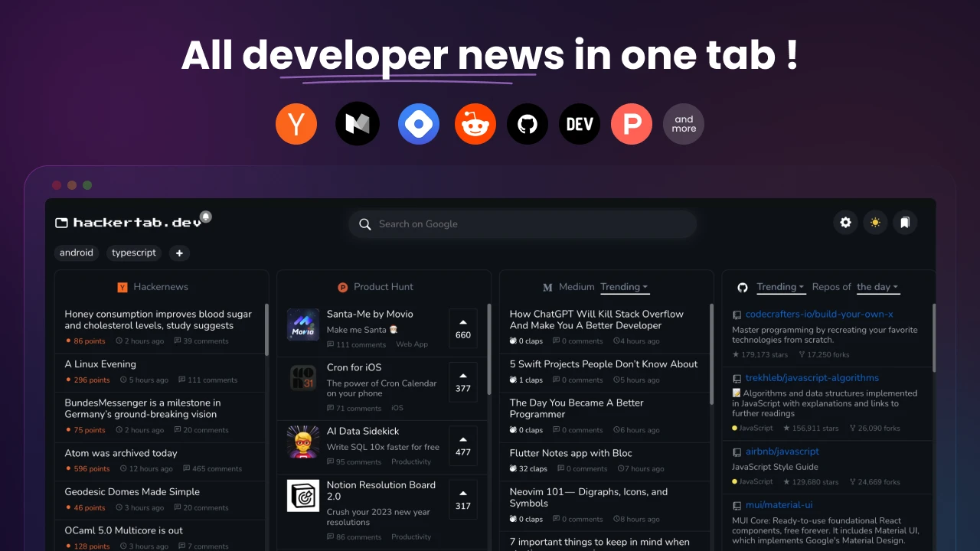Open the GitHub Trending dropdown
980x551 pixels.
780,287
